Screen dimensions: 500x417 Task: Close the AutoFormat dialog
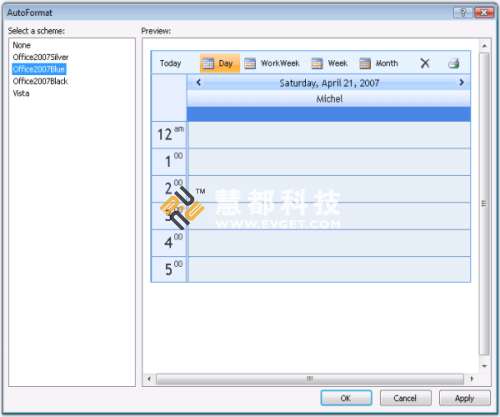484,13
